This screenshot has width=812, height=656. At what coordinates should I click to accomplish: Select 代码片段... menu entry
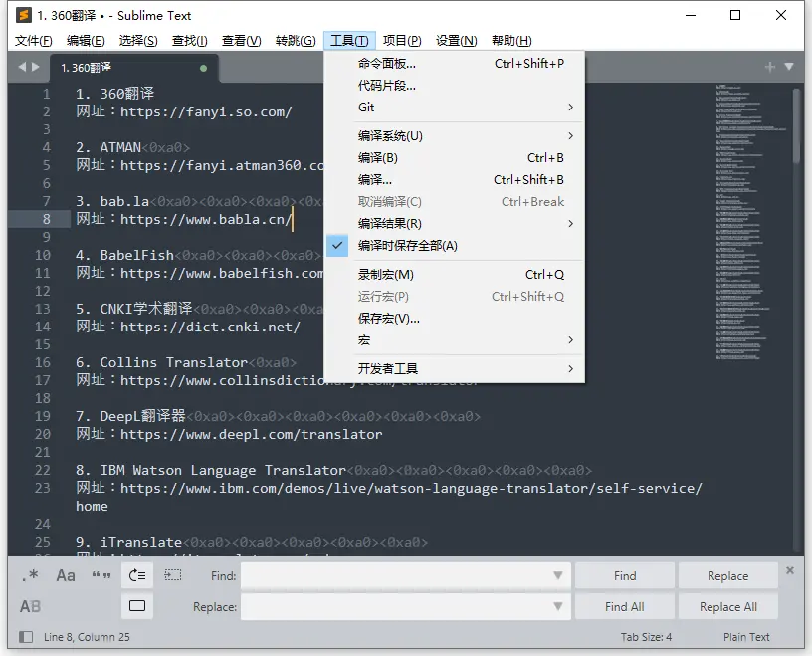(x=454, y=86)
